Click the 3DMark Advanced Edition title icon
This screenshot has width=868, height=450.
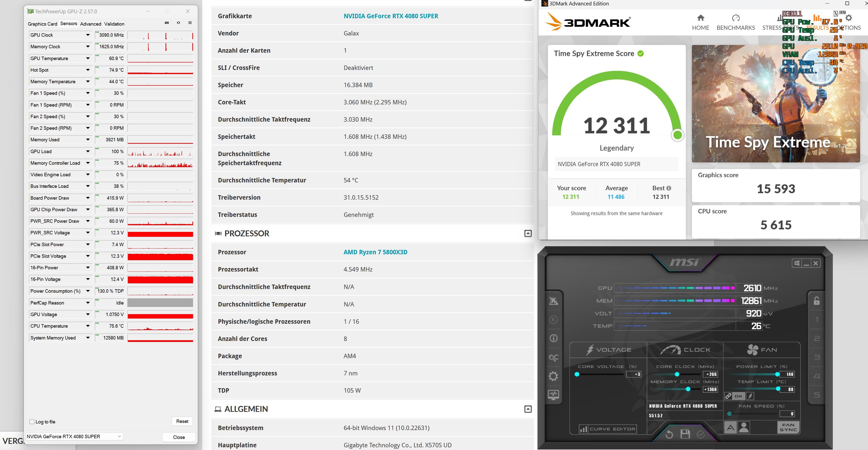point(545,4)
